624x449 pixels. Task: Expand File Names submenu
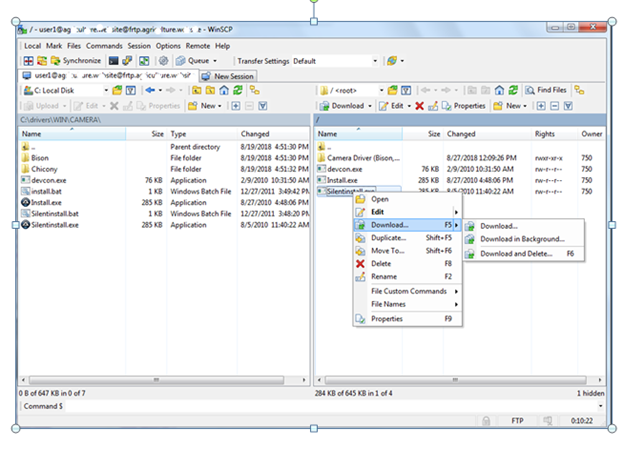(x=408, y=304)
